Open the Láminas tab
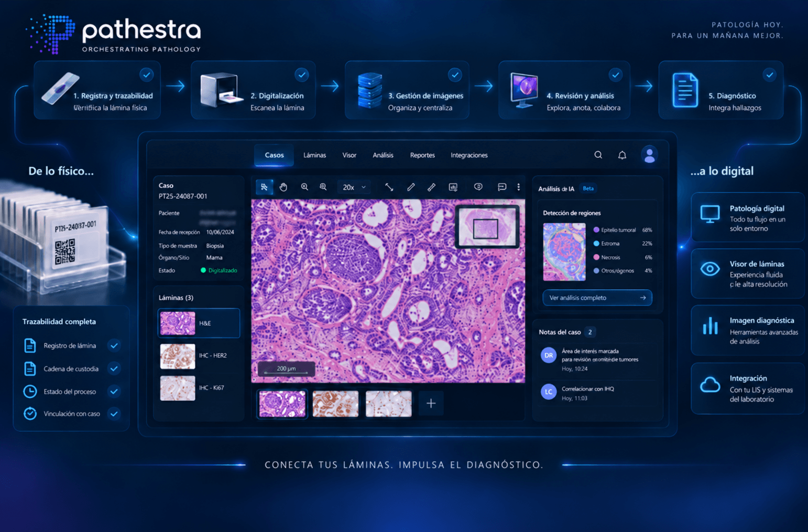Viewport: 808px width, 532px height. [x=314, y=155]
